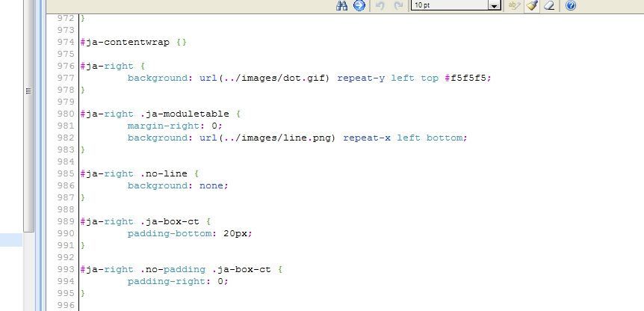644x311 pixels.
Task: Click the .no-padding selector on line 993
Action: pyautogui.click(x=173, y=269)
